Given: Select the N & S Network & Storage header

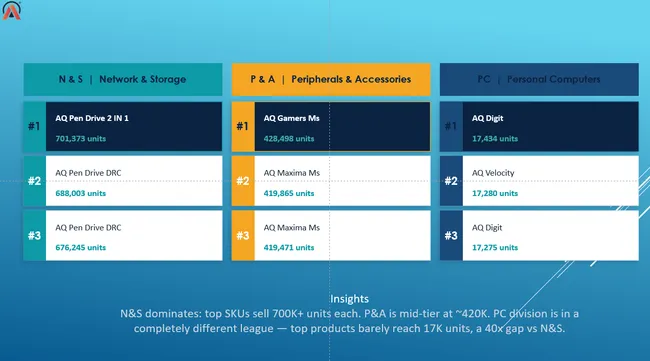Looking at the screenshot, I should (x=123, y=79).
